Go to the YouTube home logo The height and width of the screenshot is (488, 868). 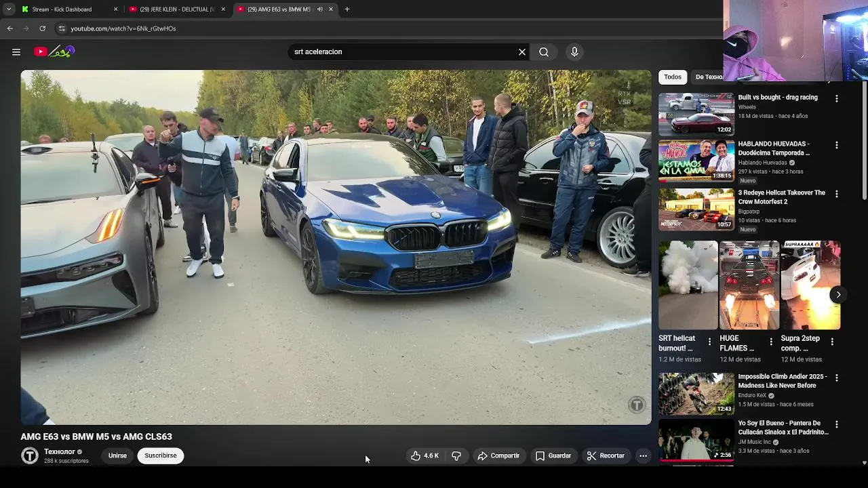54,52
